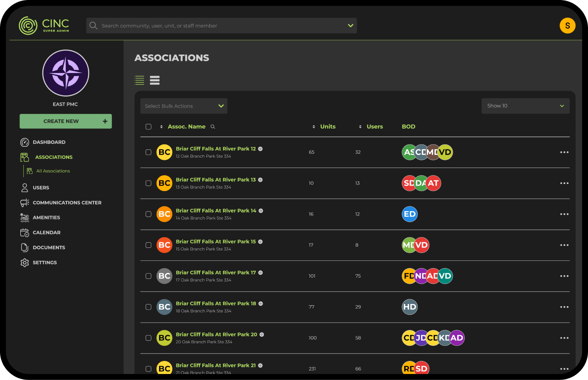The width and height of the screenshot is (588, 380).
Task: Open more options for River Park 20
Action: 564,338
